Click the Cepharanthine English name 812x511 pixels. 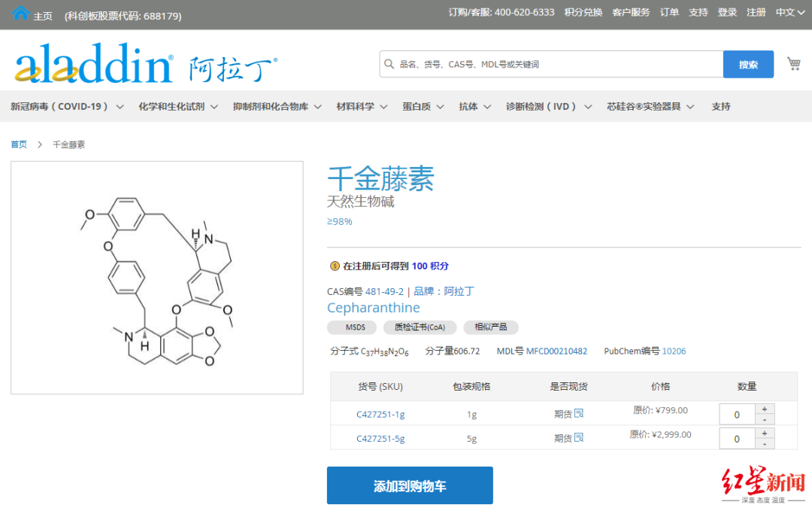point(374,308)
